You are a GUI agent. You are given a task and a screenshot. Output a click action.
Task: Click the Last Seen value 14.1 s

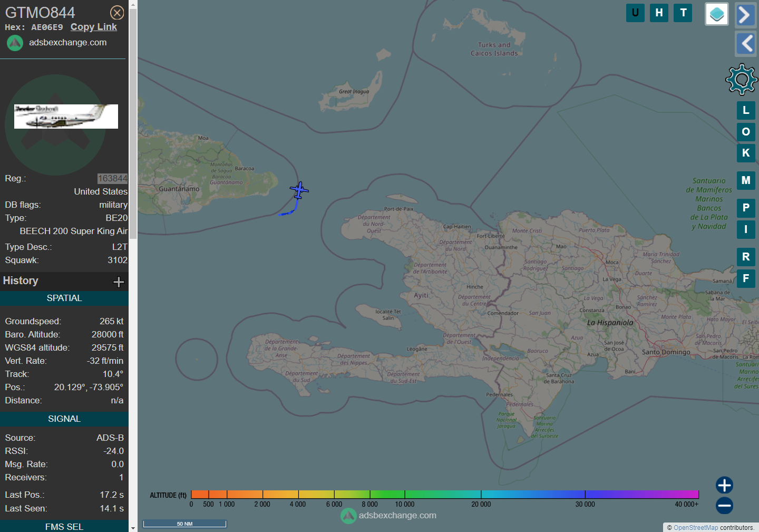point(112,508)
